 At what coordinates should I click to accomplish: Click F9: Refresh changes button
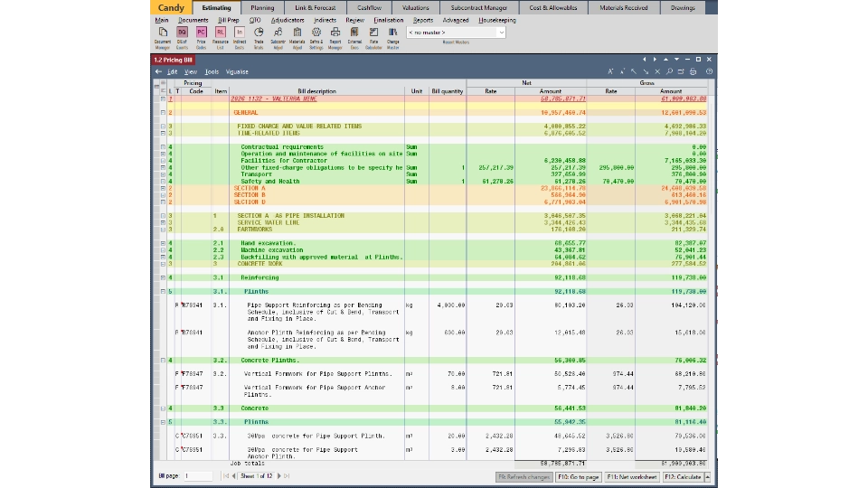coord(524,477)
